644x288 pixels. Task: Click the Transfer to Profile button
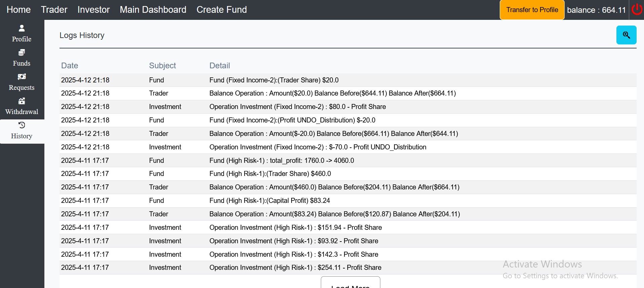click(x=532, y=10)
